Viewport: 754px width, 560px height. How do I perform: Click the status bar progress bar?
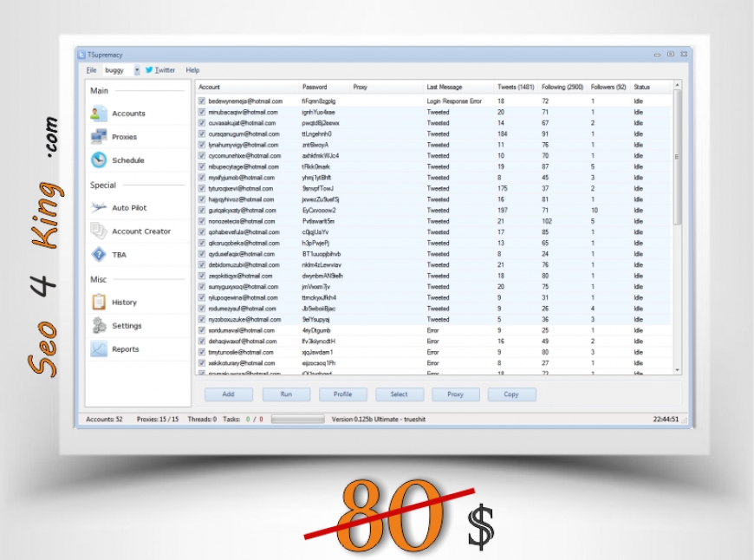coord(297,420)
